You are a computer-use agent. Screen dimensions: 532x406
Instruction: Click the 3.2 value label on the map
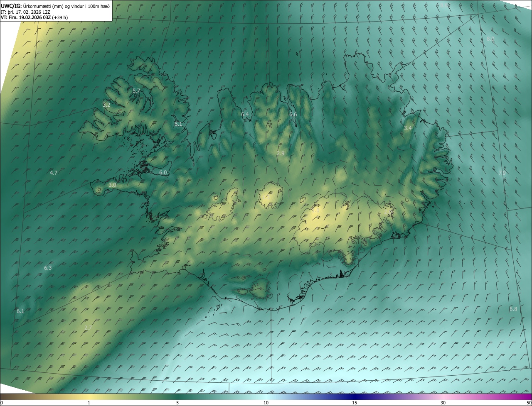[x=106, y=105]
